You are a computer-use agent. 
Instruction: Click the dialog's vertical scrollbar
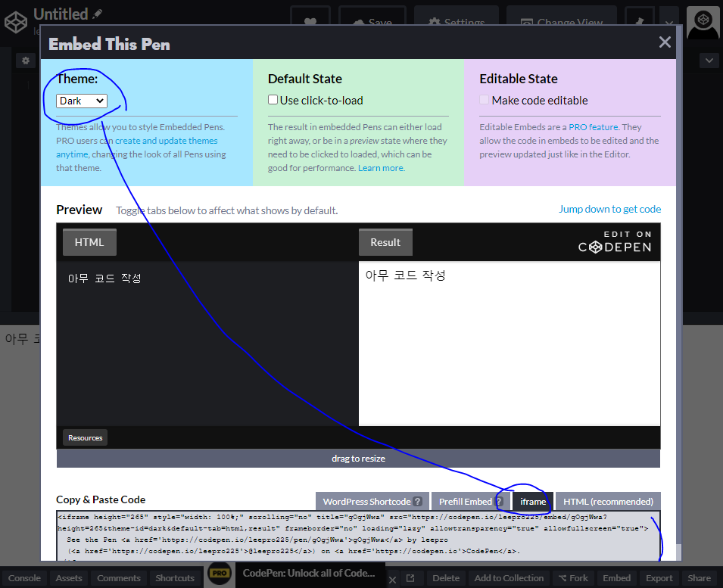678,293
